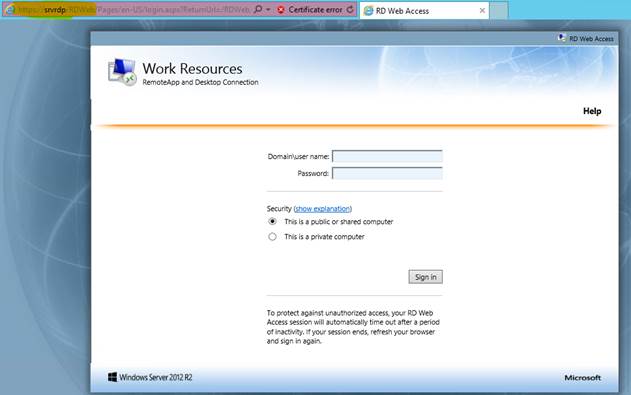Click 'RemoteApp and Desktop Connection' subtitle

pos(200,82)
